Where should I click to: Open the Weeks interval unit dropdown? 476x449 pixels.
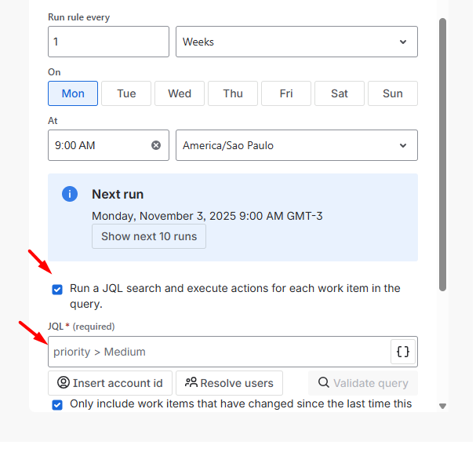296,42
